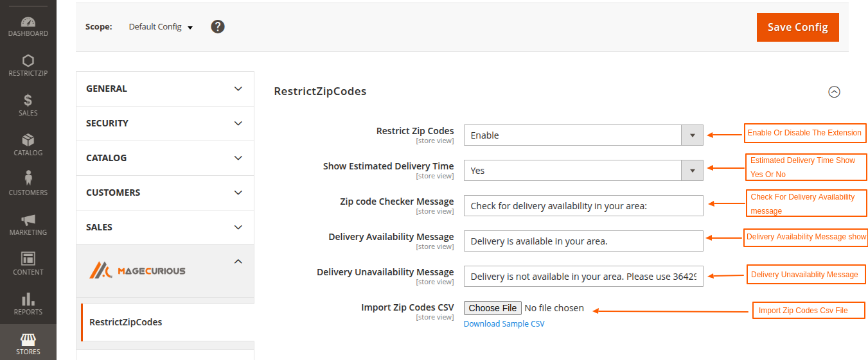The height and width of the screenshot is (360, 868).
Task: Click the Delivery Availability Message field
Action: 583,241
